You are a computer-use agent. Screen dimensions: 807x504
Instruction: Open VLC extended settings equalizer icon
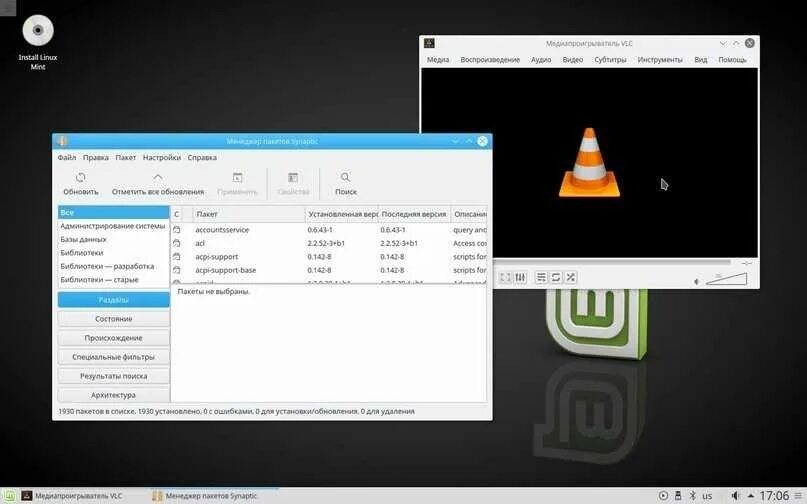pos(520,277)
